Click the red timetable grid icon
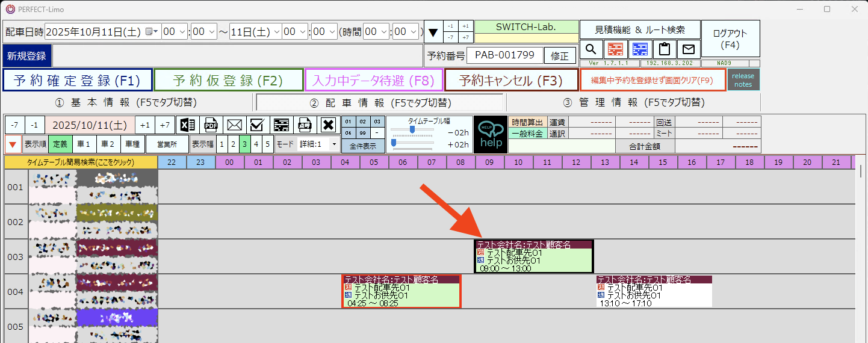This screenshot has height=343, width=868. pos(615,49)
